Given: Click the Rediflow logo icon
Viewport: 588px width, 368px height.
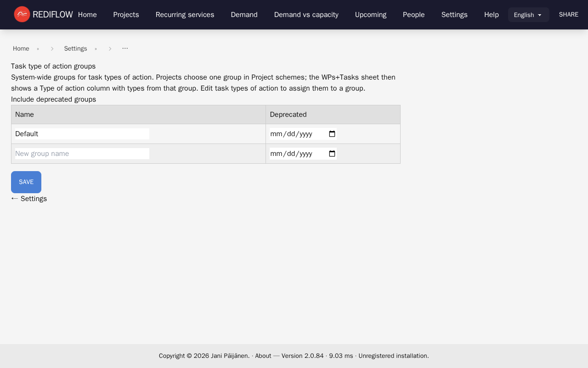Looking at the screenshot, I should click(x=22, y=14).
